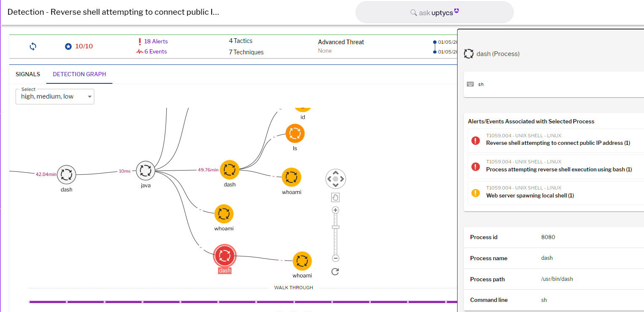Click the keyboard icon next to sh command

[x=470, y=83]
